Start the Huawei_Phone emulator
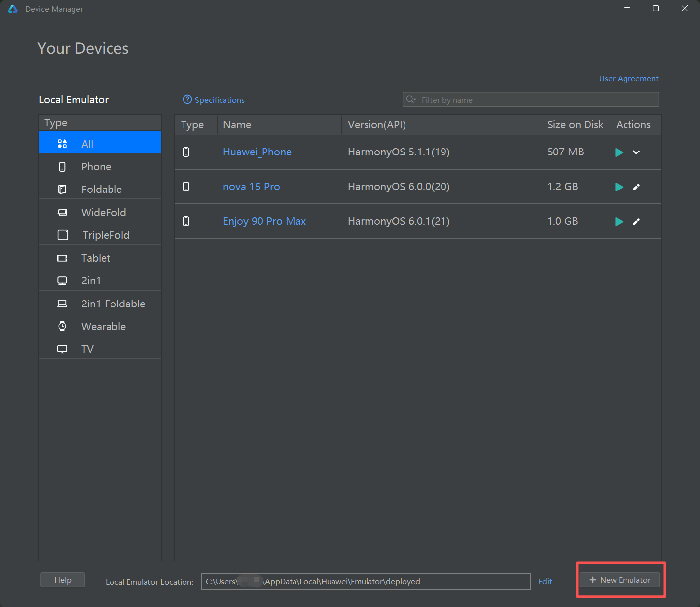This screenshot has width=700, height=607. [619, 152]
